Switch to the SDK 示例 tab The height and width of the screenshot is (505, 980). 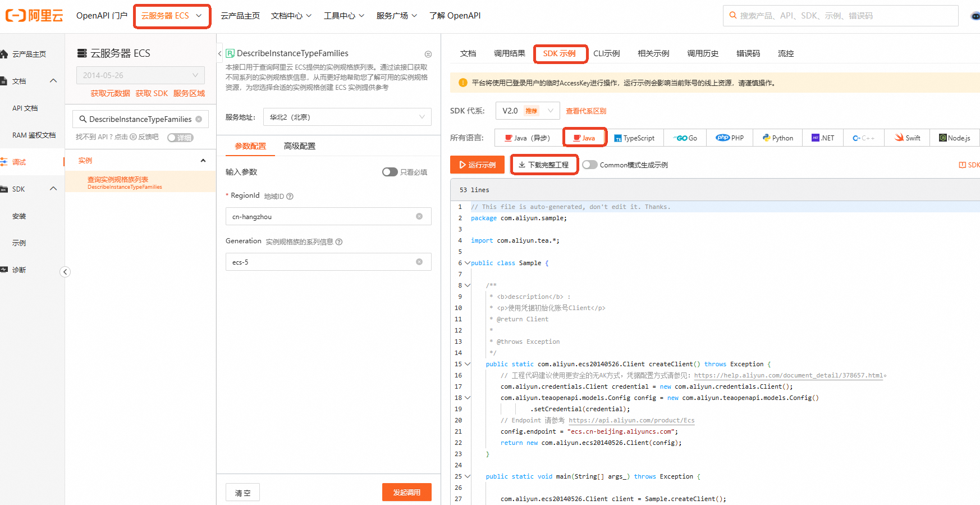pyautogui.click(x=560, y=53)
